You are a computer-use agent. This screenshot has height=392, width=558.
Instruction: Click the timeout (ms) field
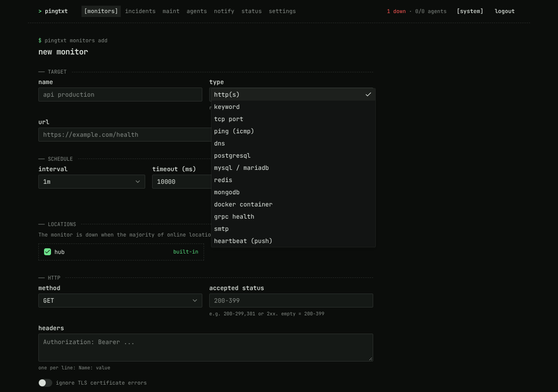(182, 182)
